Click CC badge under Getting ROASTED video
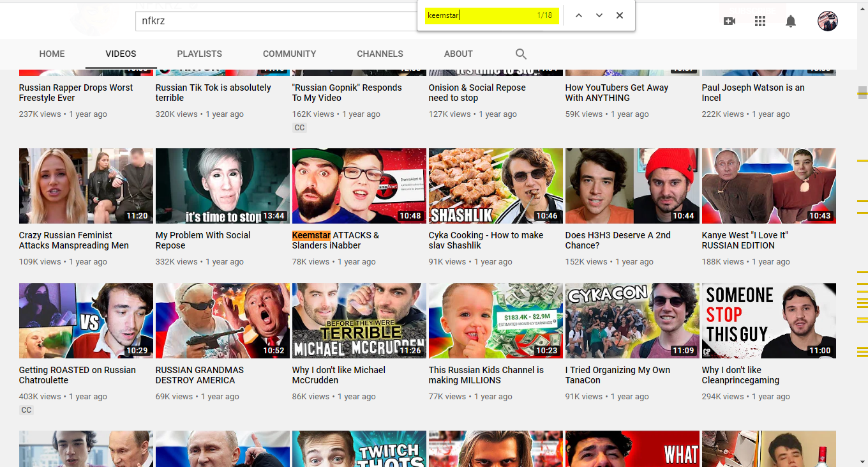 (26, 410)
